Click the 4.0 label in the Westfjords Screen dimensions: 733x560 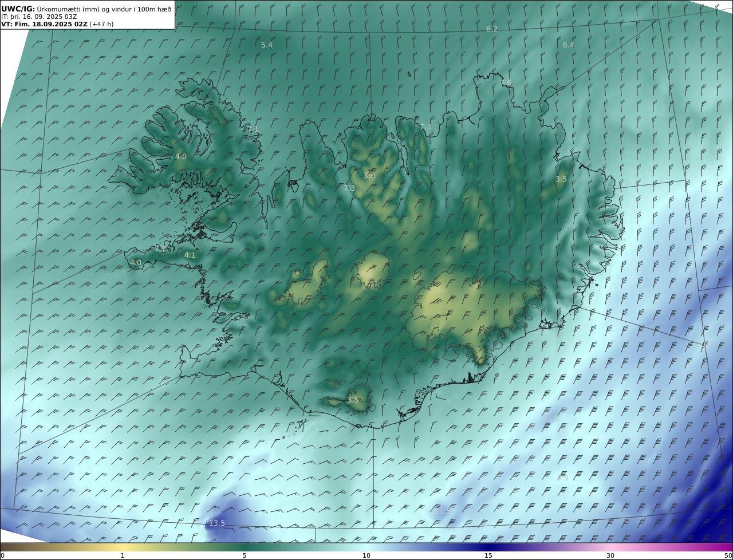[181, 156]
